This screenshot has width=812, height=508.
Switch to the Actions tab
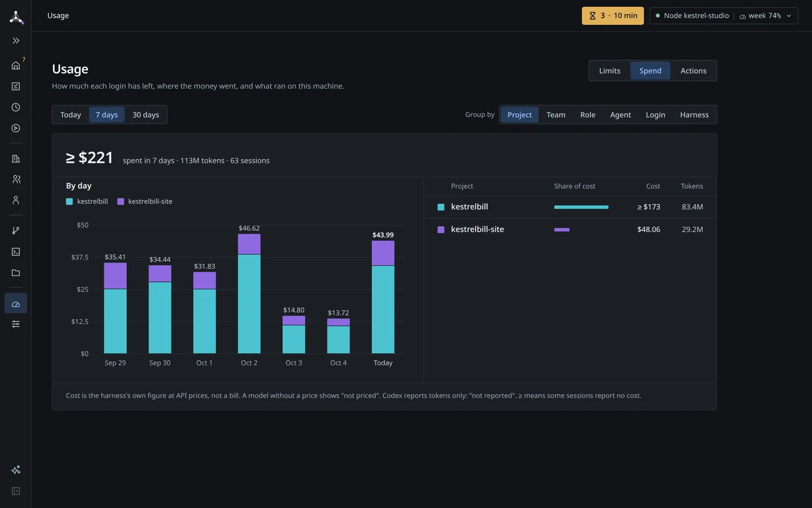(694, 71)
